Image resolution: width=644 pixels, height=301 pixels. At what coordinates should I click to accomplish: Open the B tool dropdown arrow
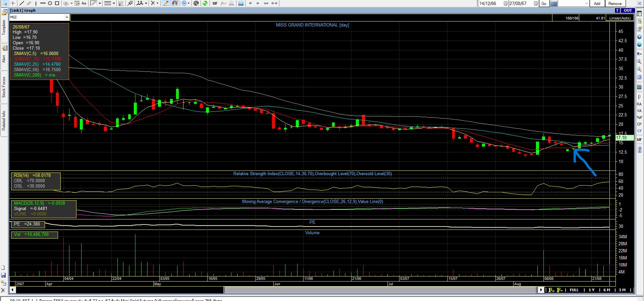71,3
